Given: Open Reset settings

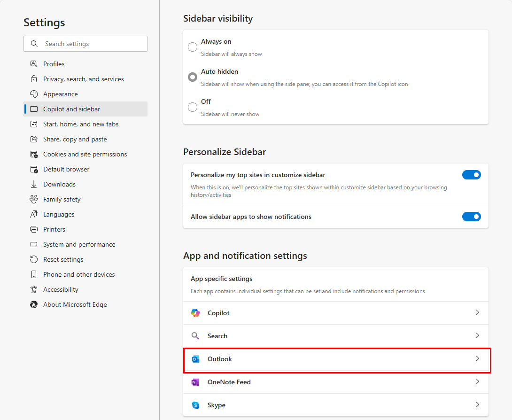Looking at the screenshot, I should point(62,259).
